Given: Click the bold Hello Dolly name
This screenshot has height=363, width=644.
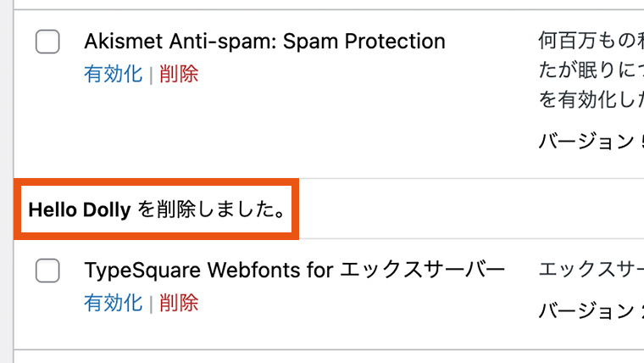Looking at the screenshot, I should (80, 209).
